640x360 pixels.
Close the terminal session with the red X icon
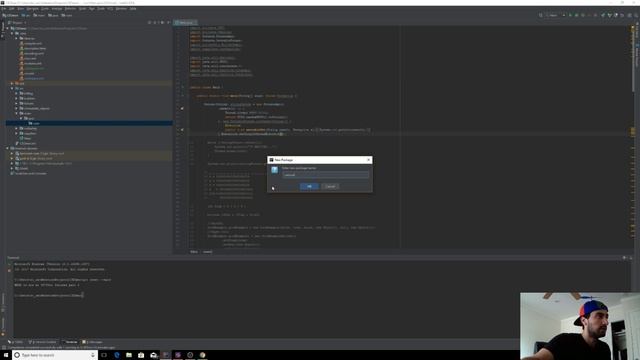coord(9,270)
